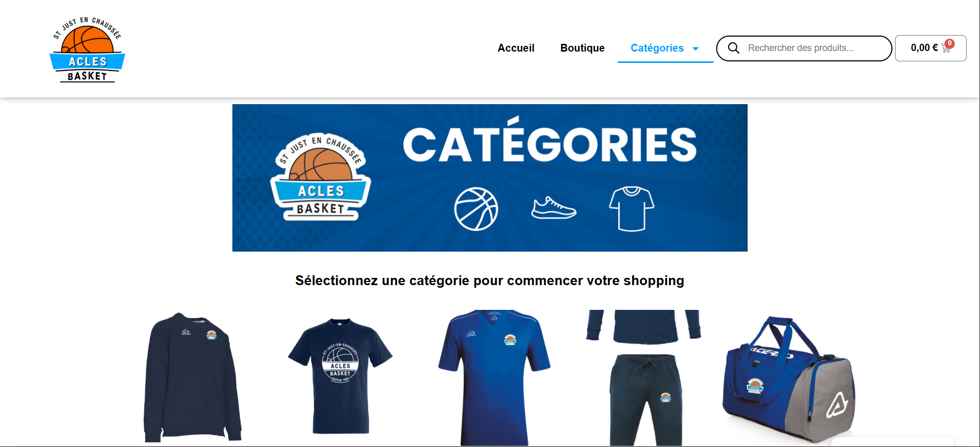Click the magnifying glass search icon
980x447 pixels.
coord(733,48)
